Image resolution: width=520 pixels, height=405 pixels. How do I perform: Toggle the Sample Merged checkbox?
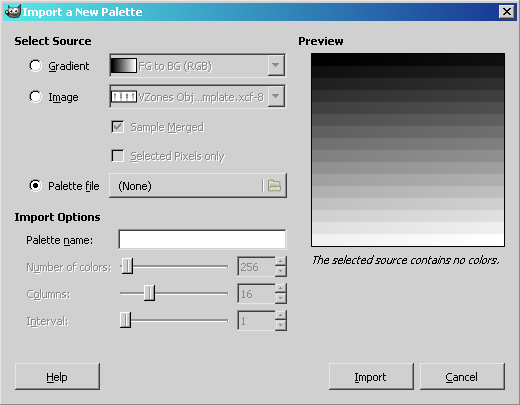tap(118, 127)
